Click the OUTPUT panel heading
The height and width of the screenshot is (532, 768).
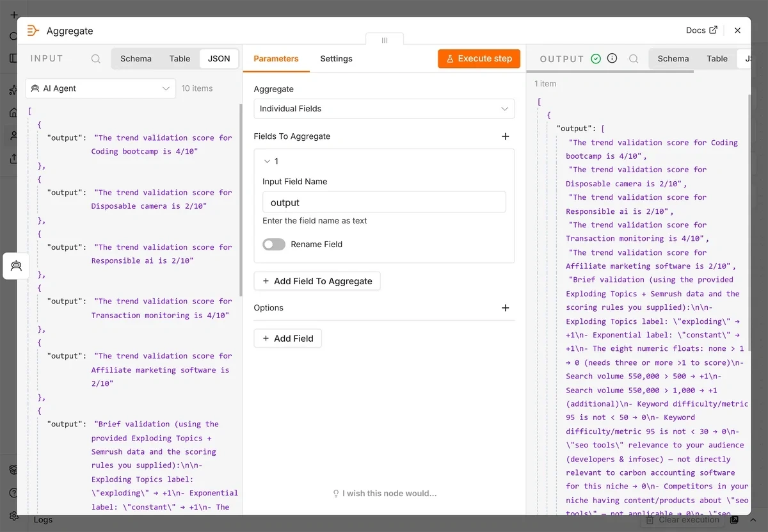coord(562,59)
